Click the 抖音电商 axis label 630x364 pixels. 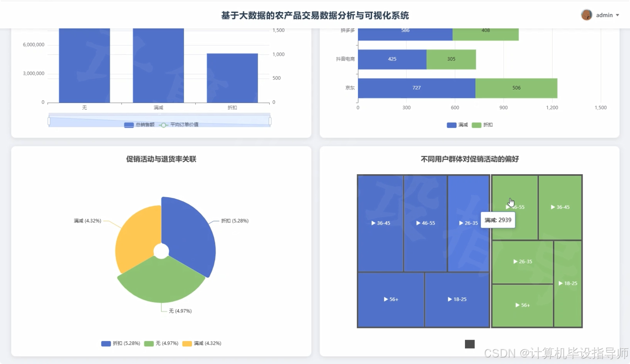point(345,59)
